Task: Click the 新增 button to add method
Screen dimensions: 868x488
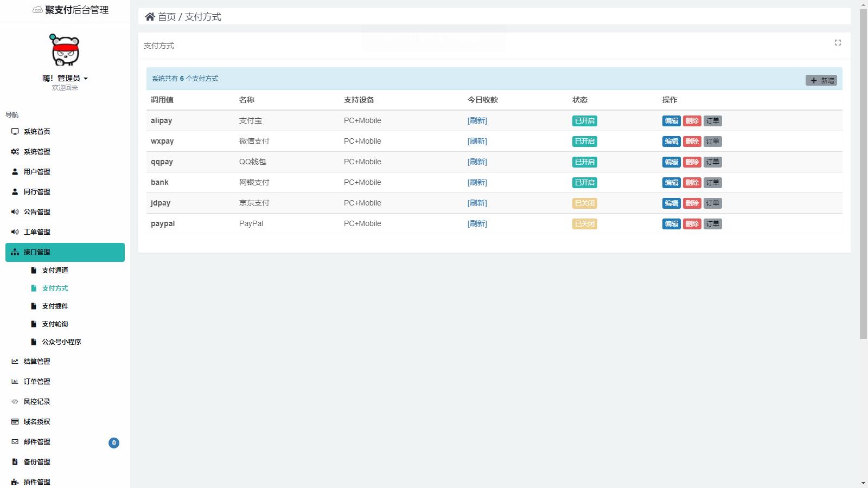Action: tap(821, 80)
